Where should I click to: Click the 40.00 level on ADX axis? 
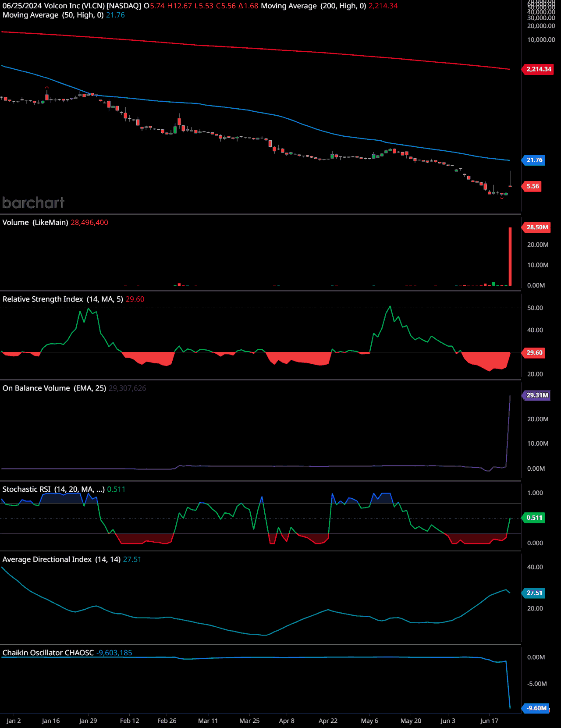tap(535, 567)
